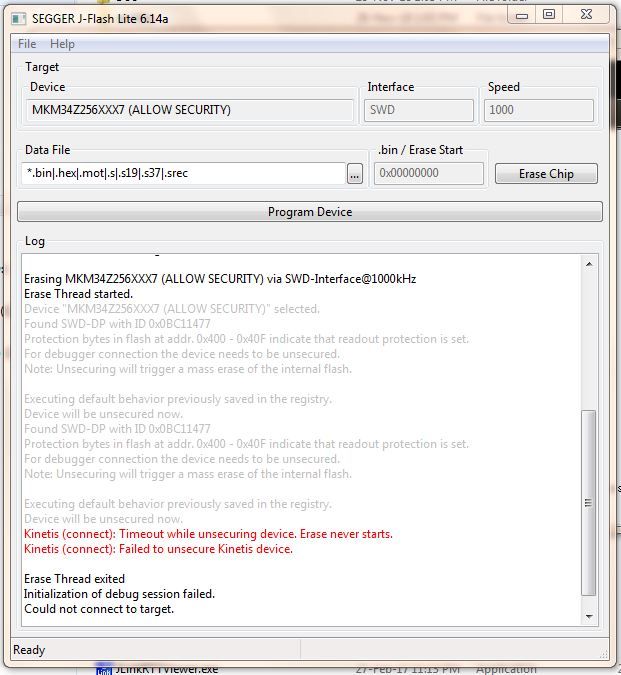
Task: Click log line 'Erase Thread exited'
Action: [x=74, y=579]
